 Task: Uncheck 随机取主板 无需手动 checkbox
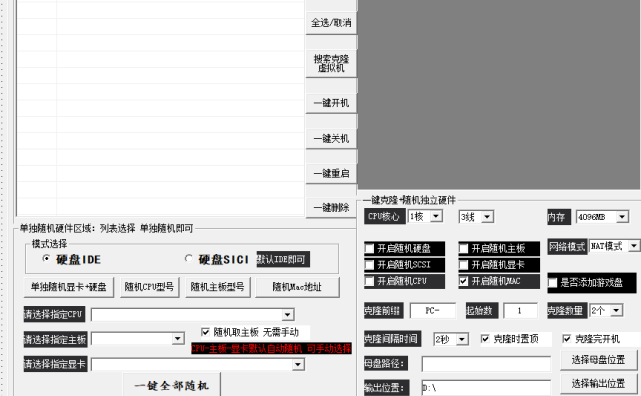coord(206,332)
